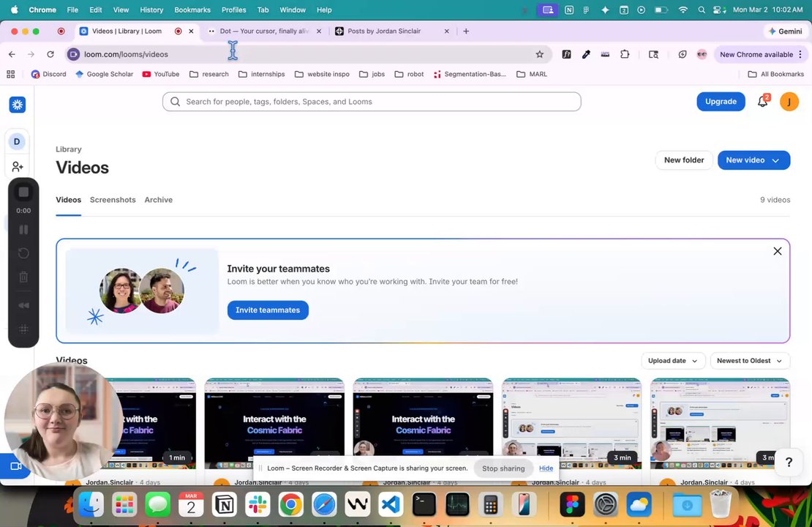Open Figma from the dock
This screenshot has width=812, height=527.
coord(572,504)
